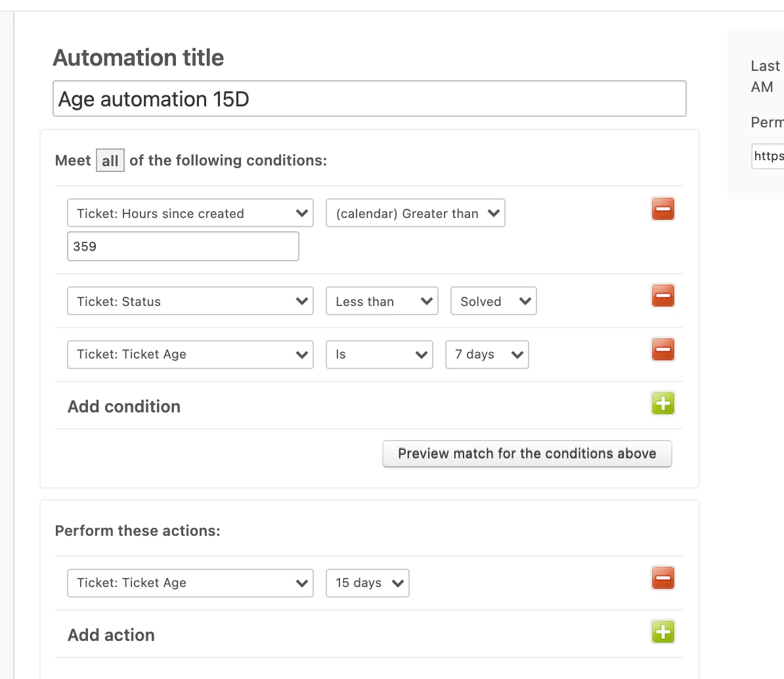Screen dimensions: 784x679
Task: Remove the Ticket Age condition row
Action: pyautogui.click(x=663, y=349)
